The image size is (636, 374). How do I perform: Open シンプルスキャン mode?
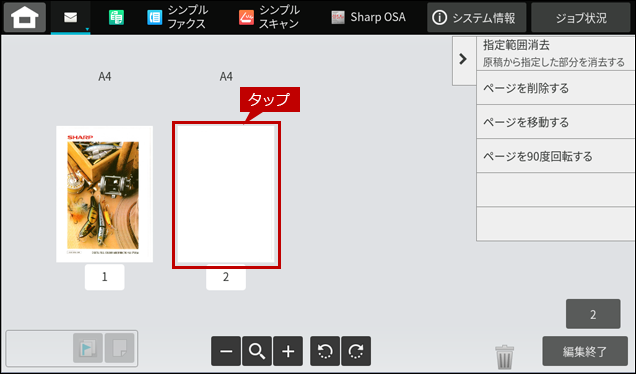point(269,17)
